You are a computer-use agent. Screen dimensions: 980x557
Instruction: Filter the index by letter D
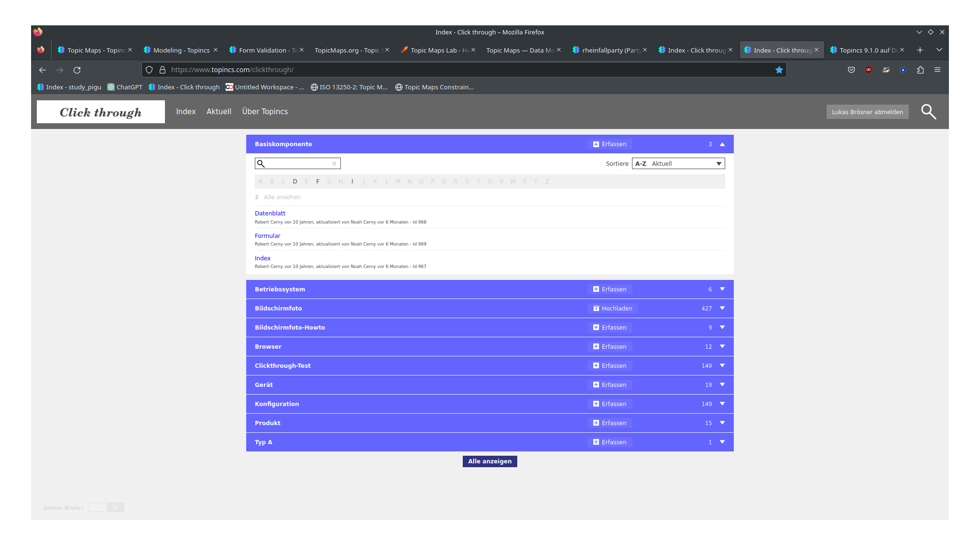click(x=295, y=182)
